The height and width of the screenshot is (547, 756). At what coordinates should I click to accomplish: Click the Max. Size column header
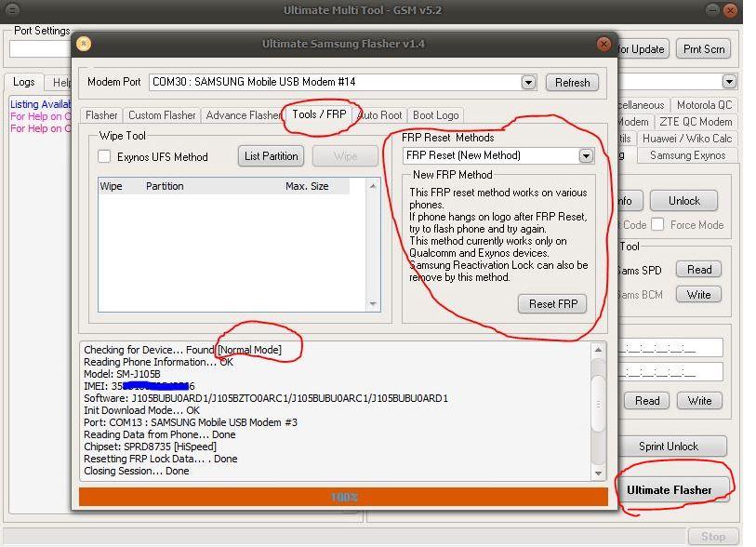point(307,186)
